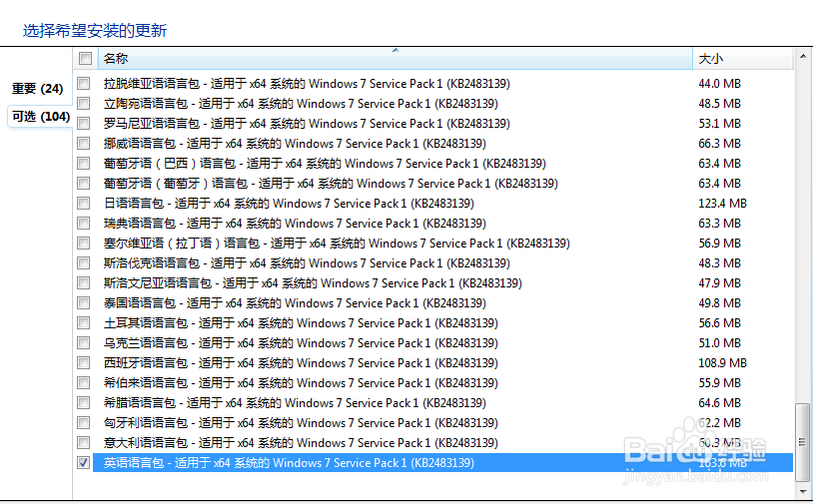The width and height of the screenshot is (813, 504).
Task: Select the row 葡萄牙语（巴西）语言包
Action: click(x=442, y=163)
